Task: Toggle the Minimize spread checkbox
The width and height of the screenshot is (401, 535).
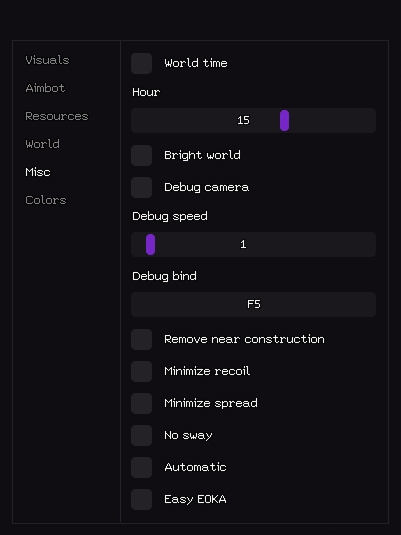Action: click(x=142, y=403)
